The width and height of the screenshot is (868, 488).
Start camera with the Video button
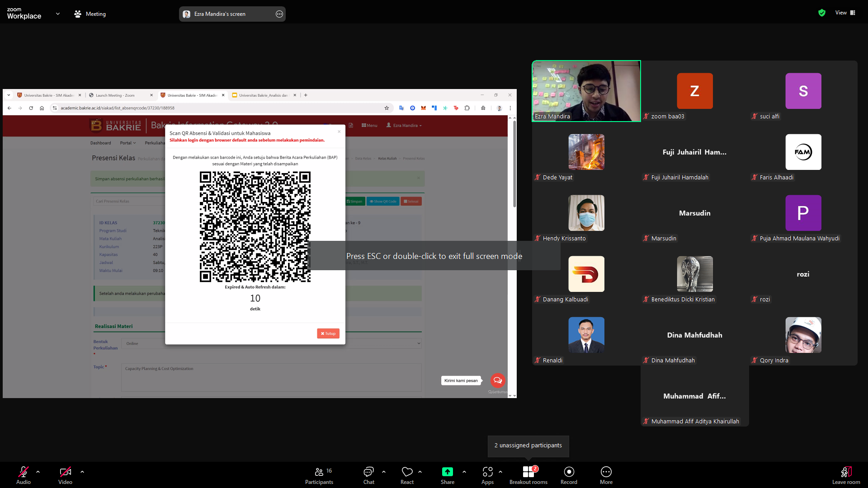[65, 475]
